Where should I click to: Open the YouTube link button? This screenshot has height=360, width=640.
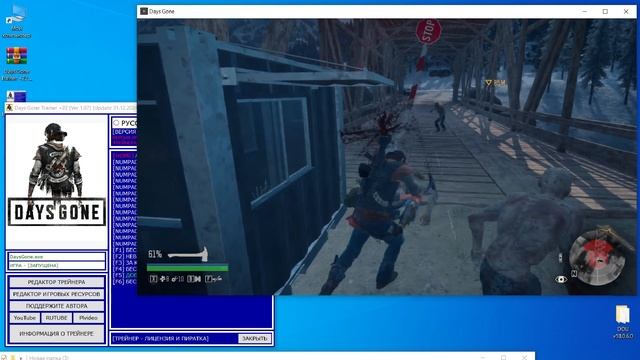[24, 318]
